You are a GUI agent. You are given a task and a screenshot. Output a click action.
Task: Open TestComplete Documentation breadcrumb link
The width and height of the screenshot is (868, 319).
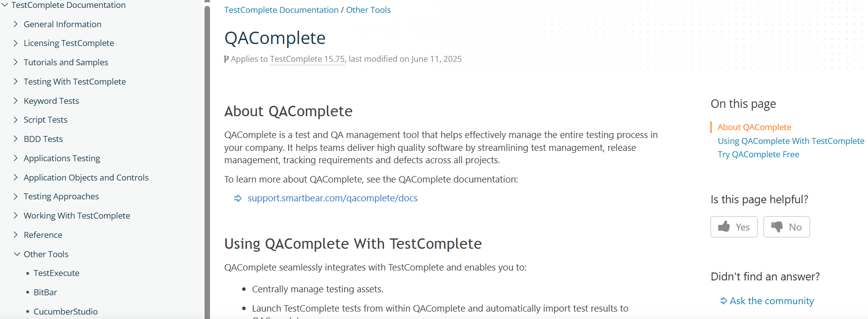coord(281,10)
